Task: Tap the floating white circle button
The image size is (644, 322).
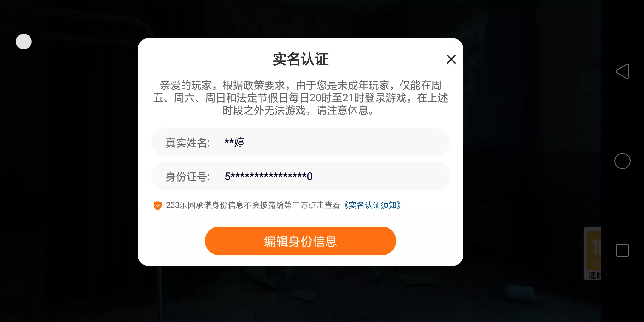Action: tap(24, 41)
